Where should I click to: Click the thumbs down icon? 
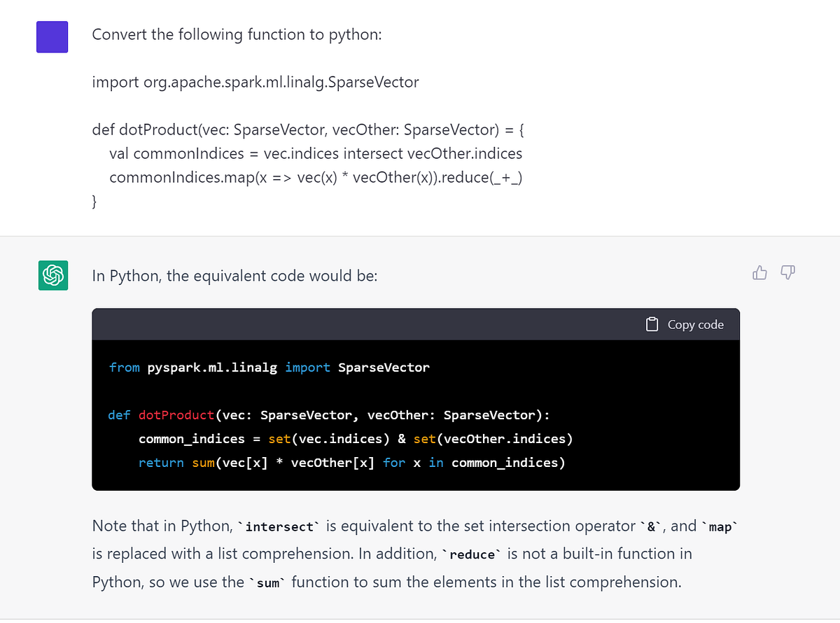click(x=788, y=272)
